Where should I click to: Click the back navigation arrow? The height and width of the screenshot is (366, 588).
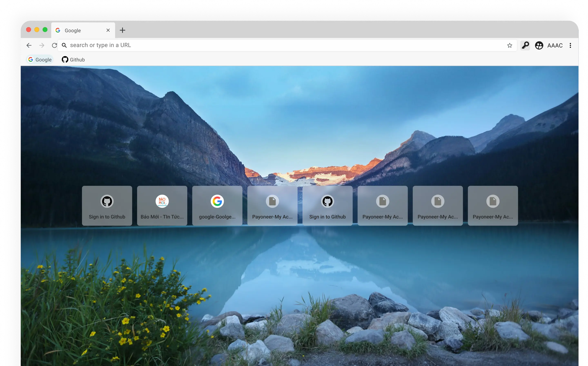tap(29, 45)
